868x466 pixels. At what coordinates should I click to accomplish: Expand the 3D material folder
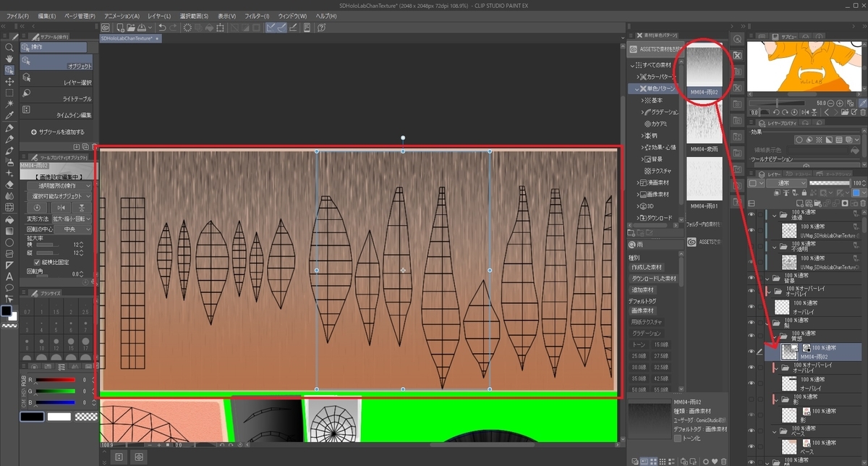[638, 206]
